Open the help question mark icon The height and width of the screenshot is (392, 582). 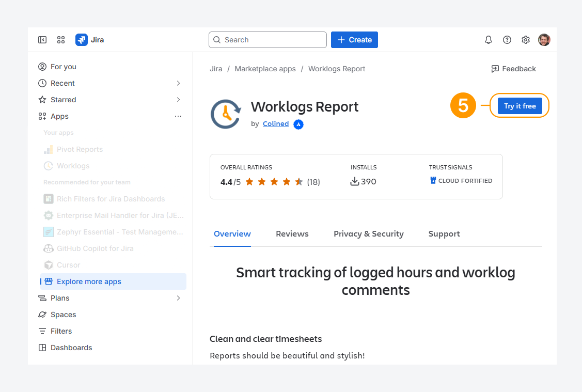pyautogui.click(x=507, y=40)
